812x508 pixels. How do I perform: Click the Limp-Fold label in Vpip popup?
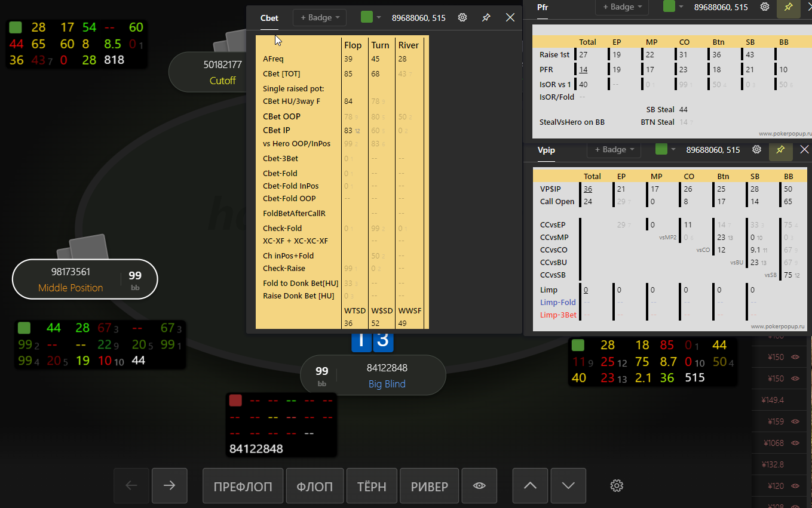pyautogui.click(x=558, y=303)
